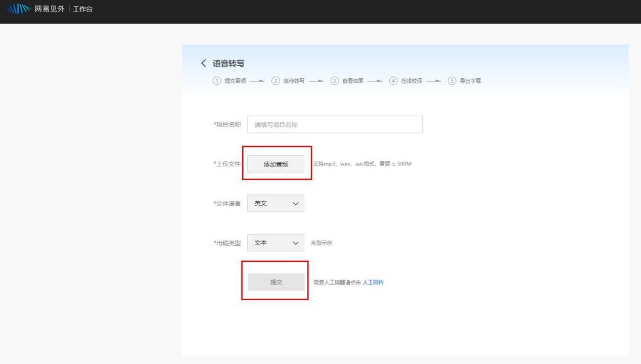Click the 需要人工精翻请点击 text
This screenshot has width=641, height=364.
[x=337, y=283]
